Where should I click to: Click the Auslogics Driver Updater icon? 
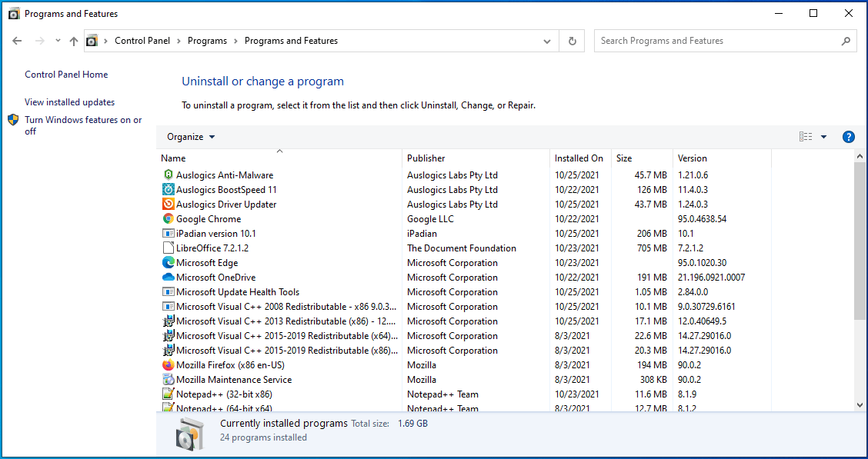[169, 204]
